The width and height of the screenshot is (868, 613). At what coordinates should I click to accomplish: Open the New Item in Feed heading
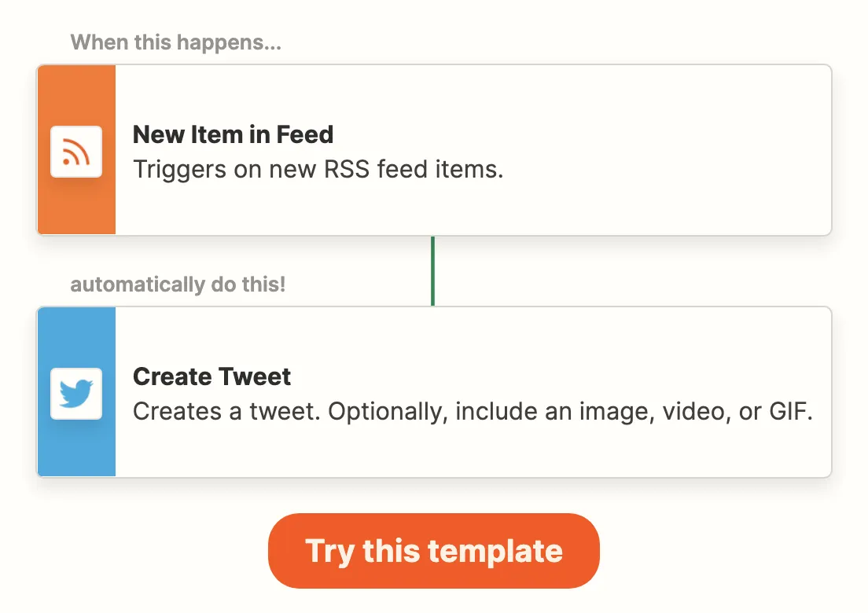tap(233, 134)
